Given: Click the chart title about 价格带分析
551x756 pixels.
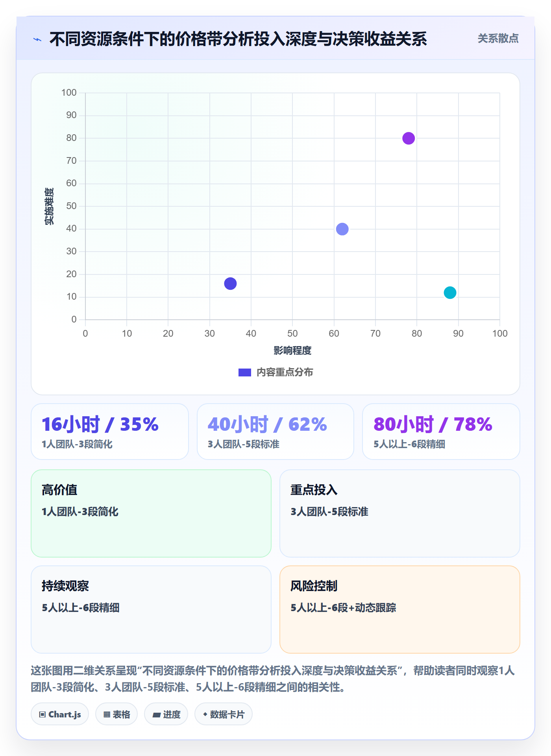Looking at the screenshot, I should pos(238,39).
